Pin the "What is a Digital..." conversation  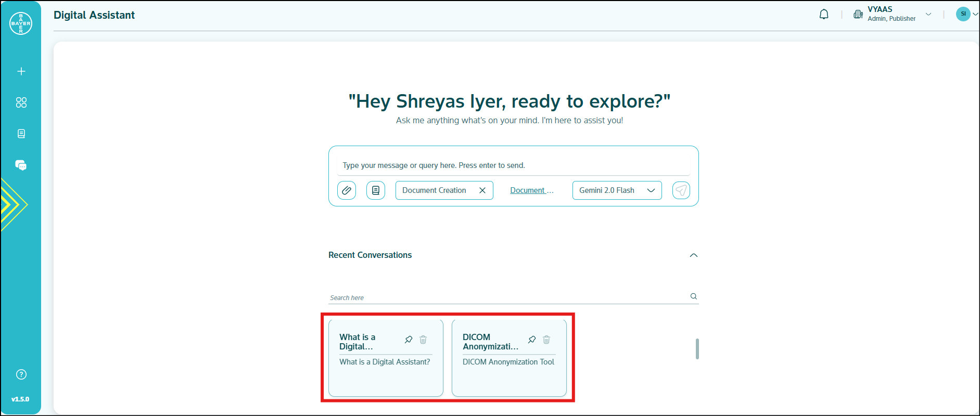[x=409, y=340]
